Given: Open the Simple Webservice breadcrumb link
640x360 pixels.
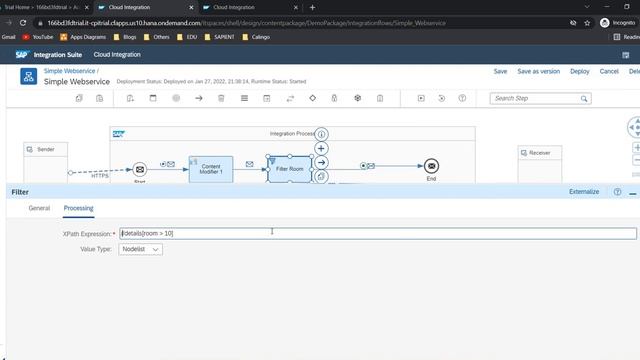Looking at the screenshot, I should click(69, 71).
